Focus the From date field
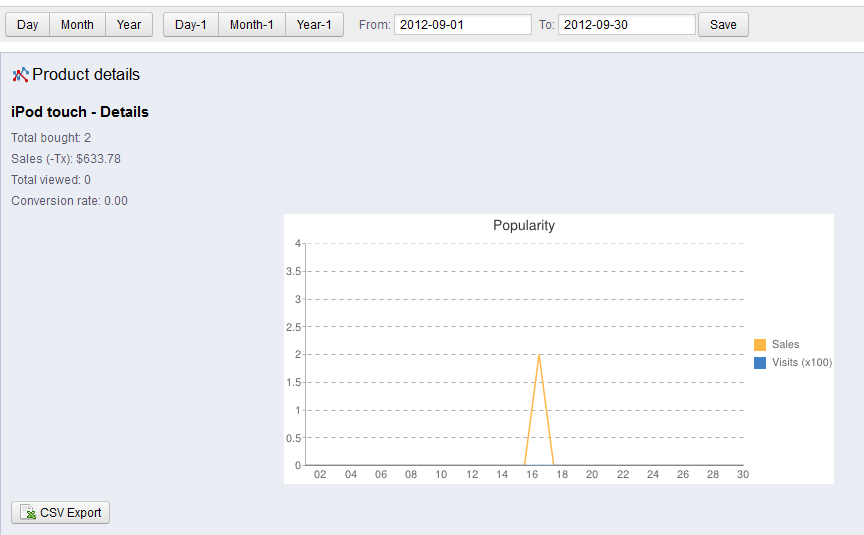864x535 pixels. point(463,25)
